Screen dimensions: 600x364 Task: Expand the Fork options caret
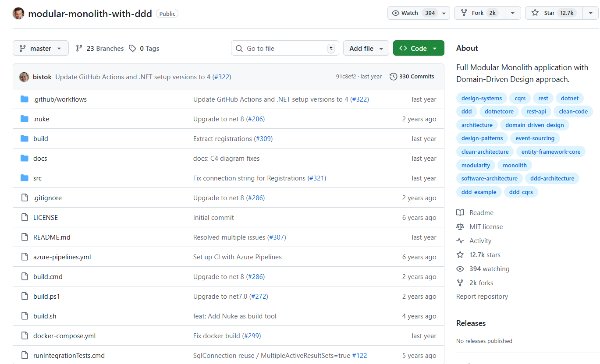(x=513, y=13)
